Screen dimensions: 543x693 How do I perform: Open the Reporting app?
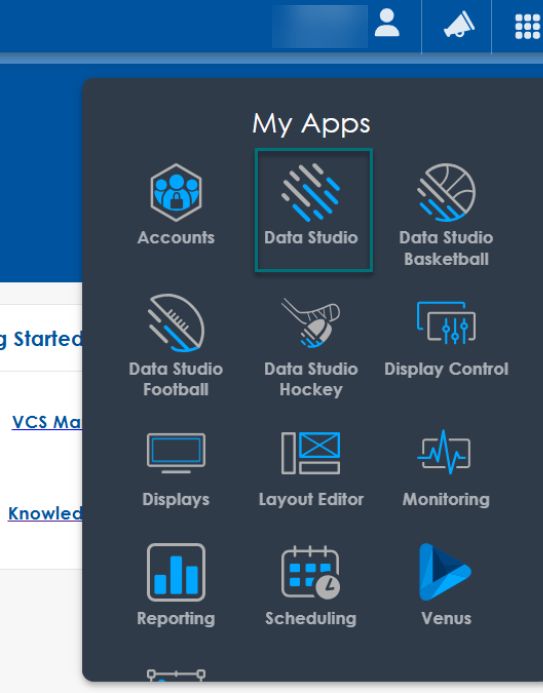tap(176, 585)
